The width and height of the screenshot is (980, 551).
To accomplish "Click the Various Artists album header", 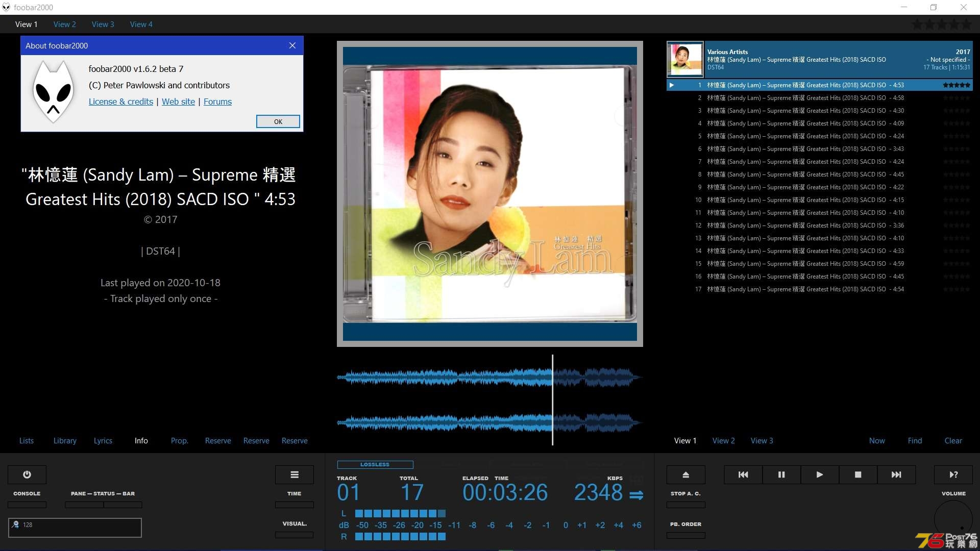I will (820, 59).
